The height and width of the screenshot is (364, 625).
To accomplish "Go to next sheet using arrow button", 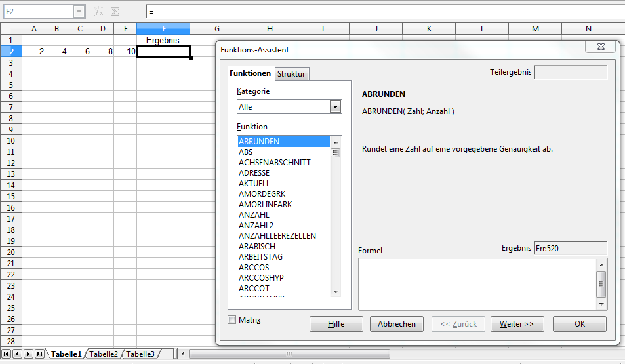I will [x=28, y=354].
